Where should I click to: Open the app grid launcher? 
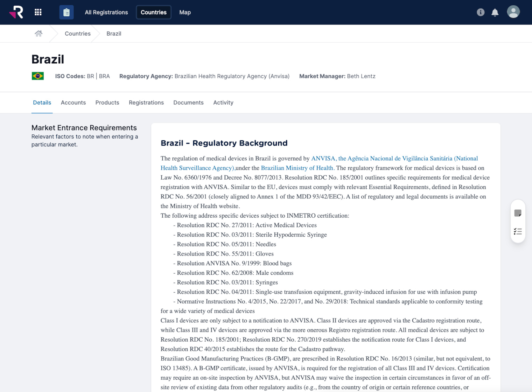(x=38, y=12)
